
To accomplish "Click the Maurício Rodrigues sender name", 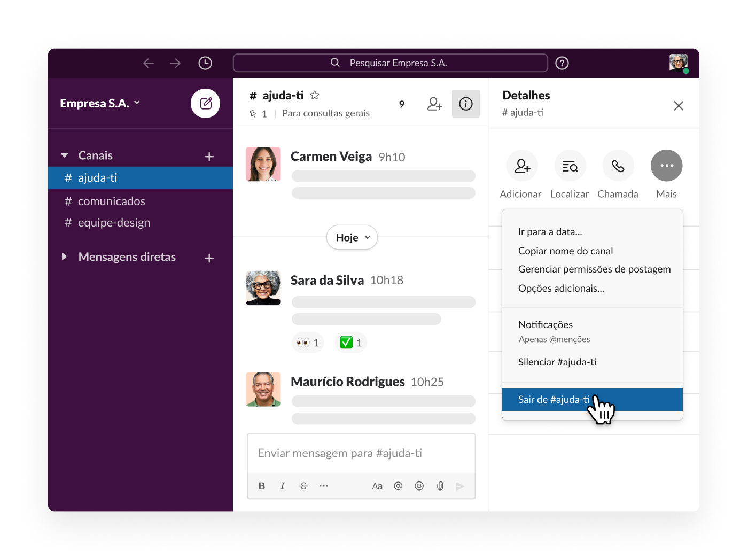I will (x=348, y=382).
